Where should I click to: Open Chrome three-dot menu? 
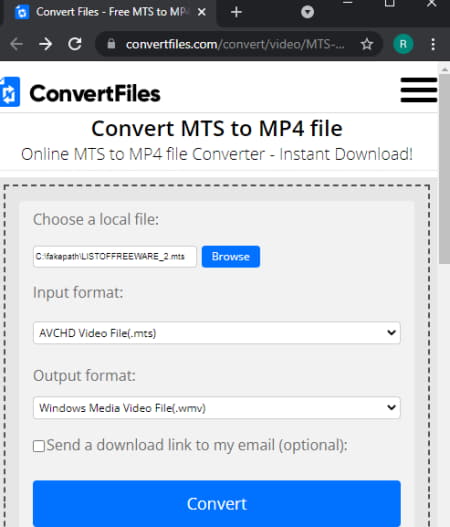click(x=433, y=44)
